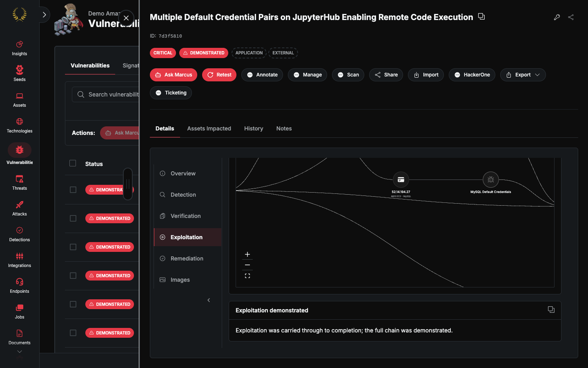Check the fifth DEMONSTRATED row checkbox
The height and width of the screenshot is (368, 588).
pyautogui.click(x=73, y=304)
